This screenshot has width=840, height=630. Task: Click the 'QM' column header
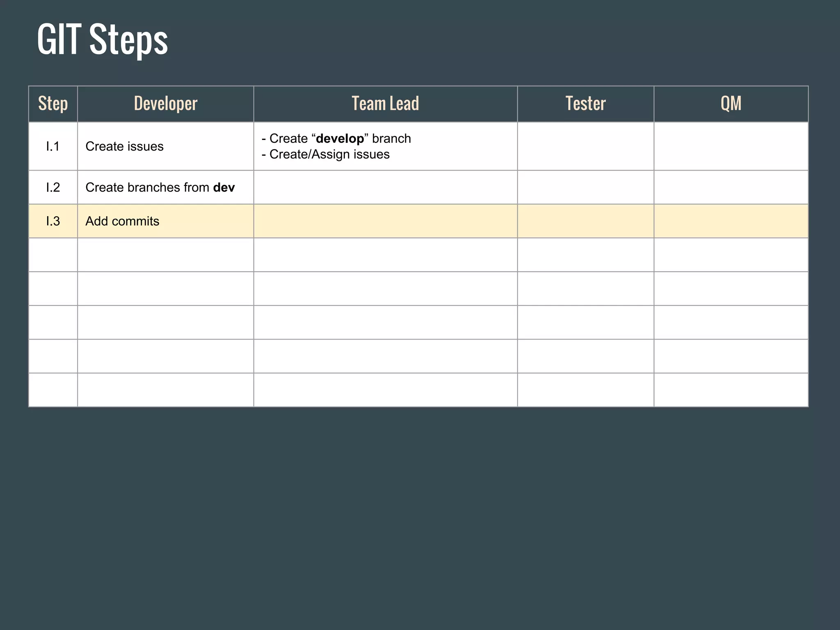[731, 104]
